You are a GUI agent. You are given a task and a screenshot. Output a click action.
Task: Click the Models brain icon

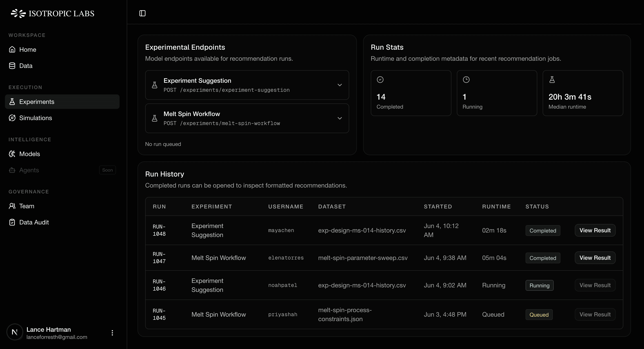click(x=12, y=154)
